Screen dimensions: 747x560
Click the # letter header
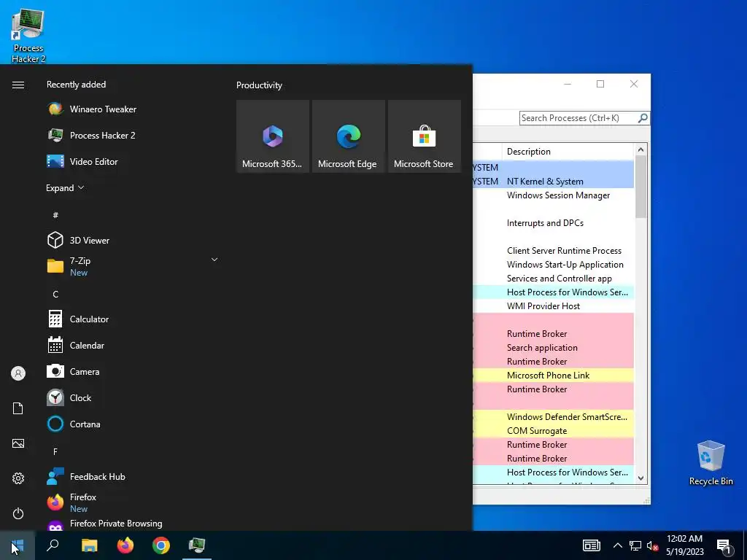tap(55, 215)
